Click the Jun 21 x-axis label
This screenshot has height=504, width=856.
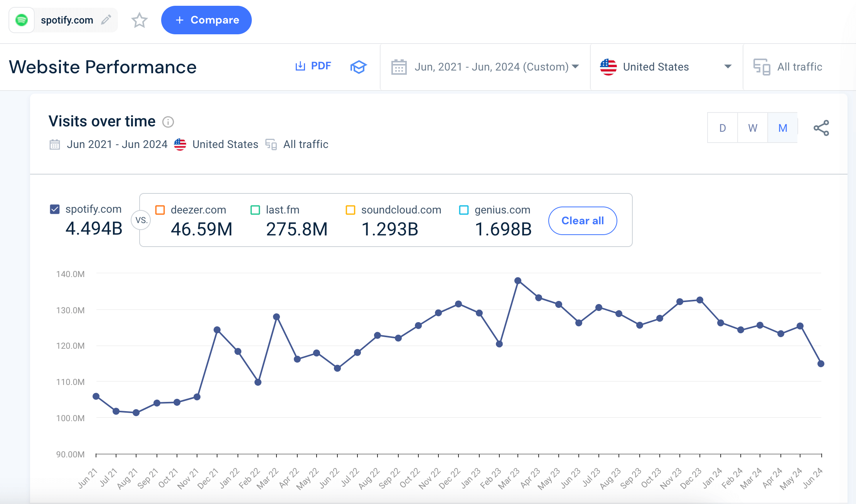88,478
